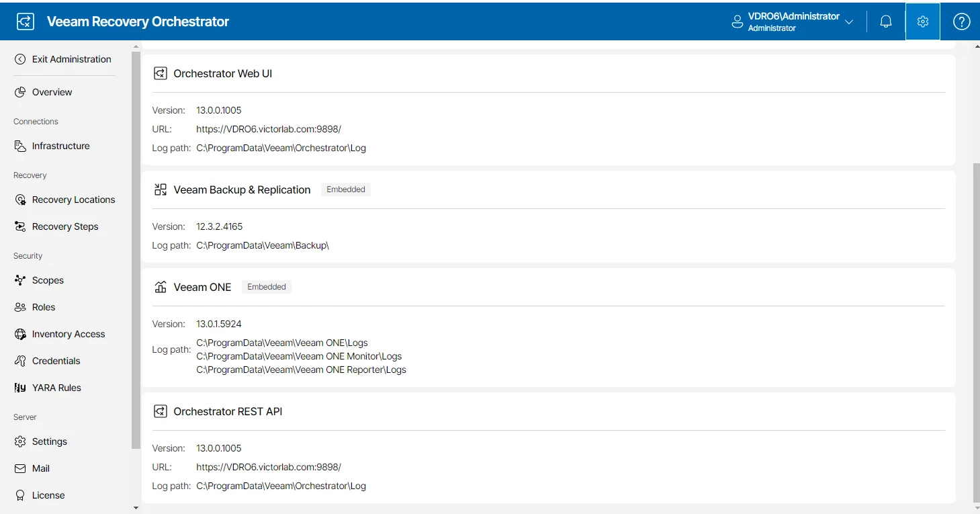The height and width of the screenshot is (514, 980).
Task: Open the License page
Action: (x=48, y=495)
